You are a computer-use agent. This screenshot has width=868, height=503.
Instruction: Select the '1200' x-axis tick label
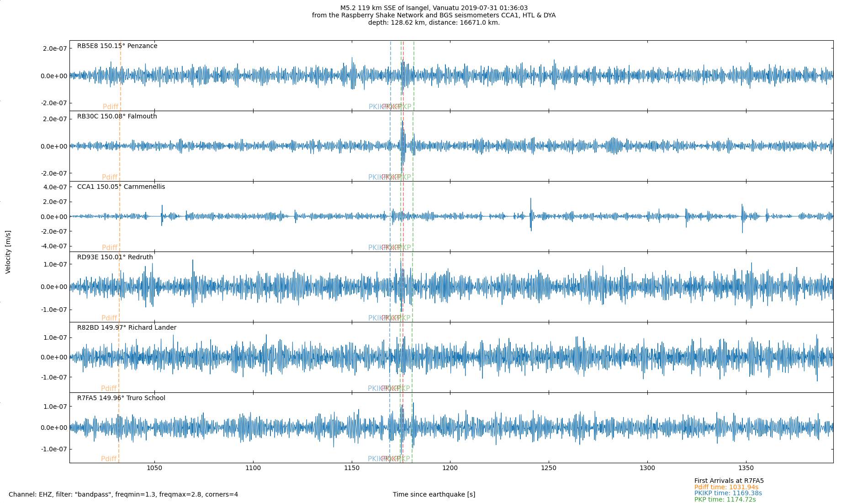coord(450,468)
